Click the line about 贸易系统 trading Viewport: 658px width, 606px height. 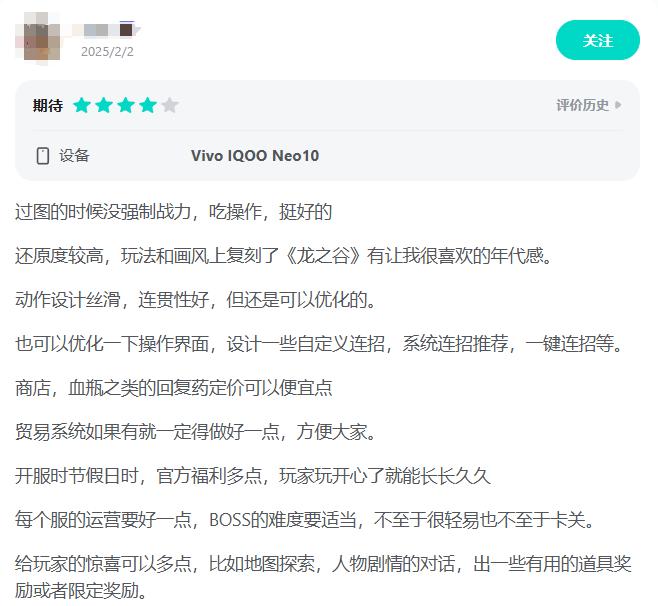[196, 432]
